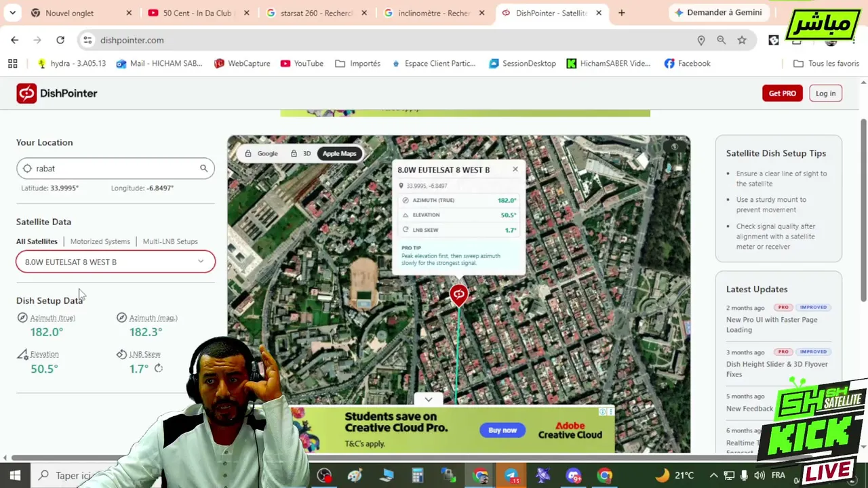868x488 pixels.
Task: Open the Facebook bookmark
Action: coord(687,63)
